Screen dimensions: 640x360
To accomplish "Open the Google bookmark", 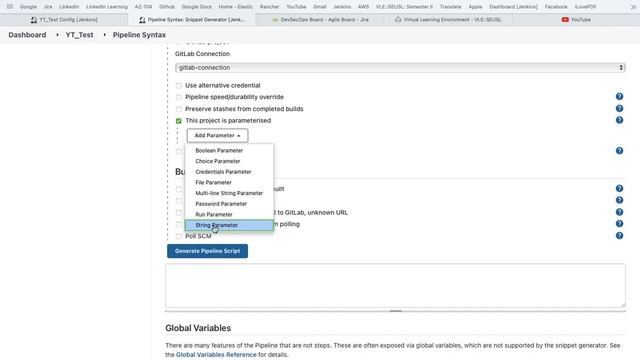I will 28,7.
